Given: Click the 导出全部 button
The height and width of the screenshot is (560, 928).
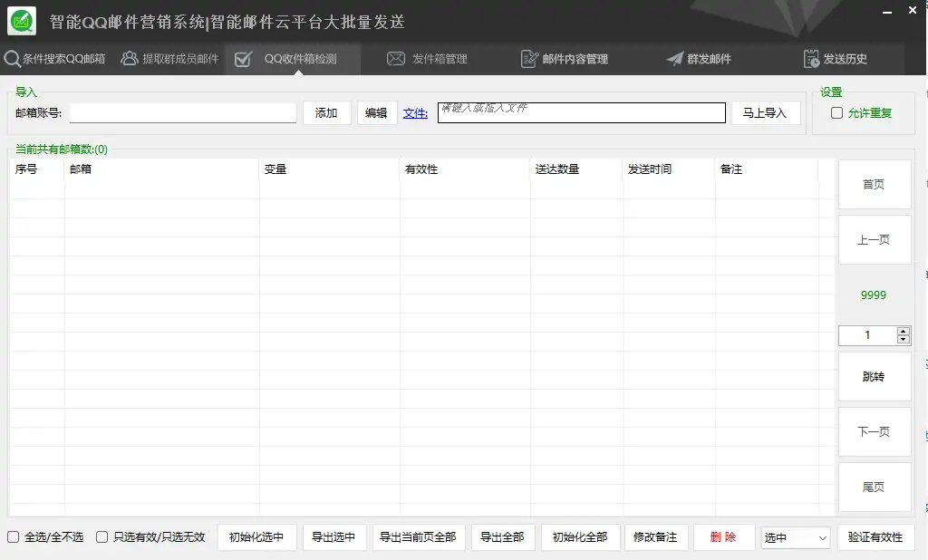Looking at the screenshot, I should coord(503,537).
